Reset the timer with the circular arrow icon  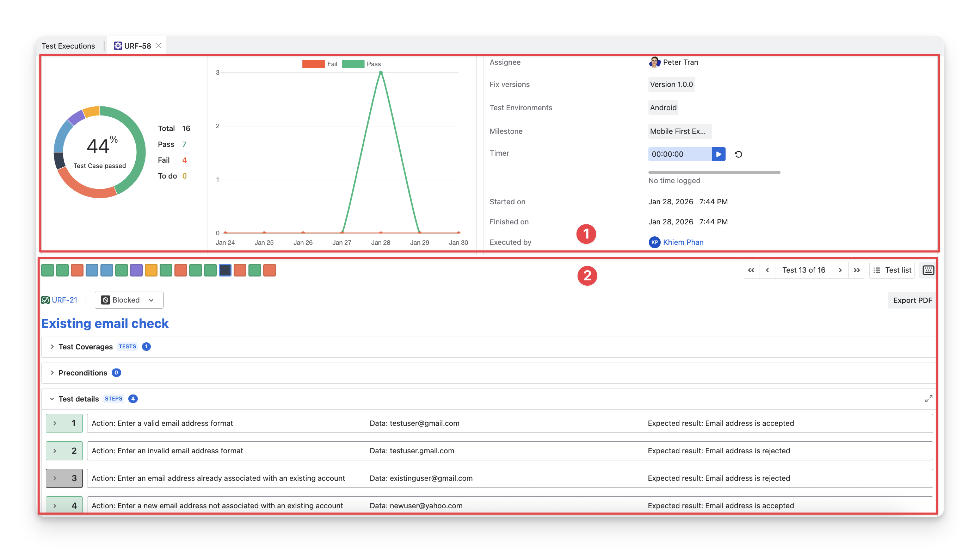(x=738, y=154)
